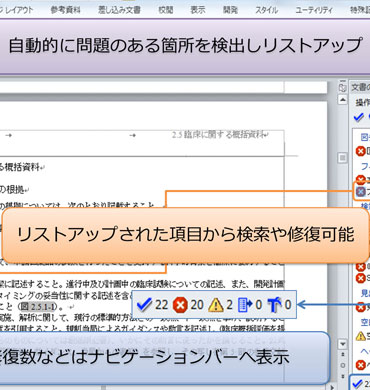The width and height of the screenshot is (370, 390).
Task: Click the ruler toggle icon above scrollbar
Action: click(342, 88)
